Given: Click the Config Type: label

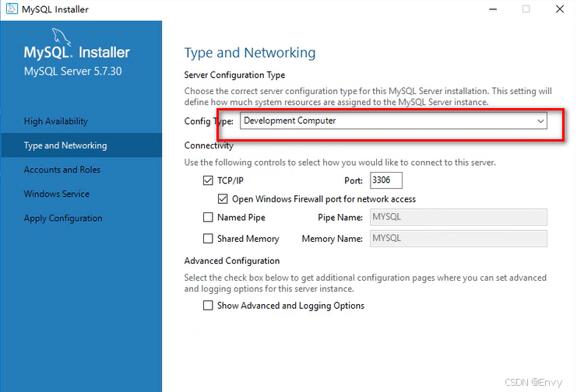Looking at the screenshot, I should coord(209,121).
